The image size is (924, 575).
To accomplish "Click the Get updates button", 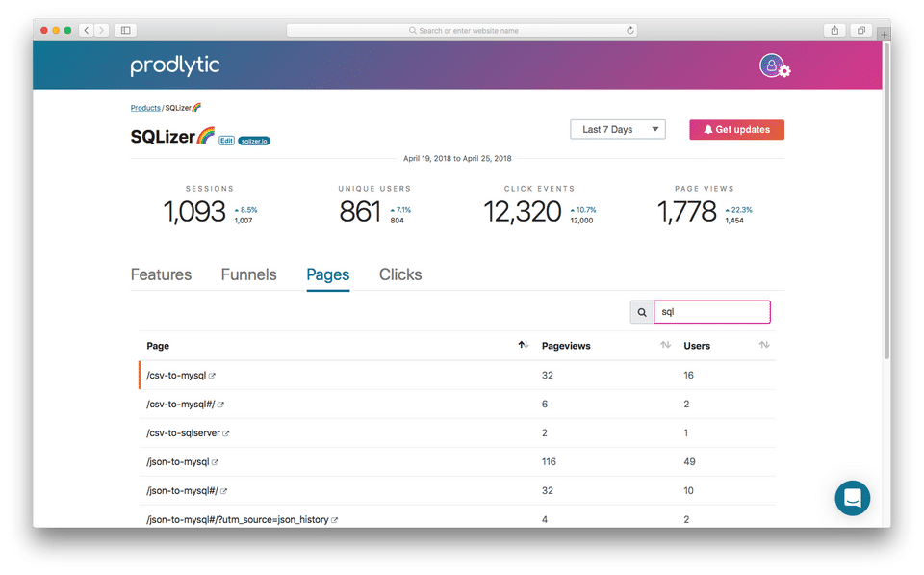I will point(736,129).
